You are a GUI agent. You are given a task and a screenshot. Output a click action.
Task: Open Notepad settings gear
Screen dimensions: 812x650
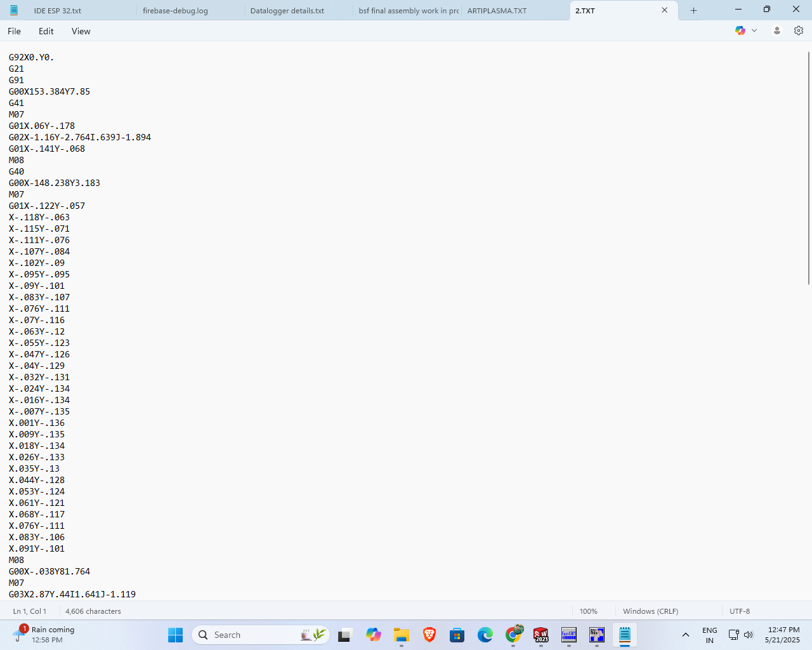[799, 30]
